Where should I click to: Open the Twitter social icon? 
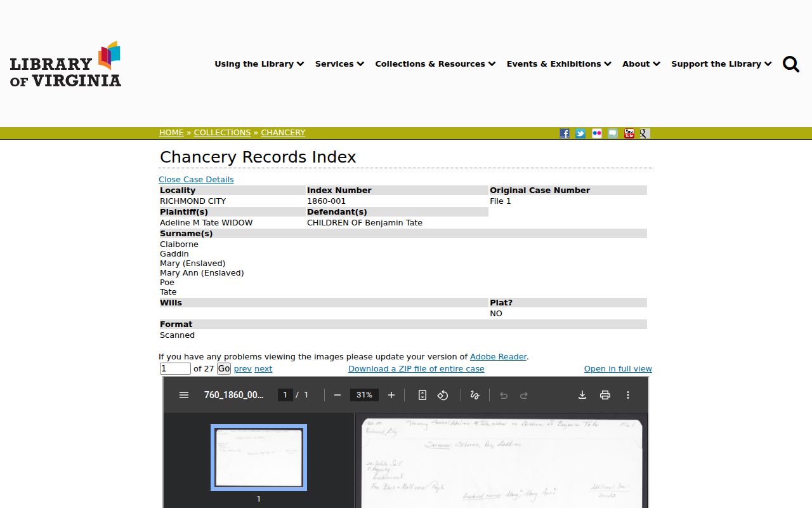click(580, 133)
